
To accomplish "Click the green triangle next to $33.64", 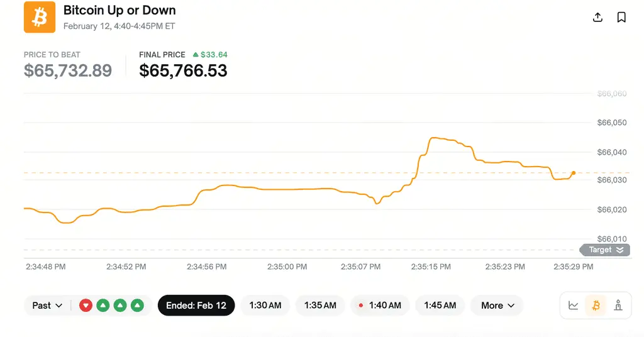I will point(196,55).
